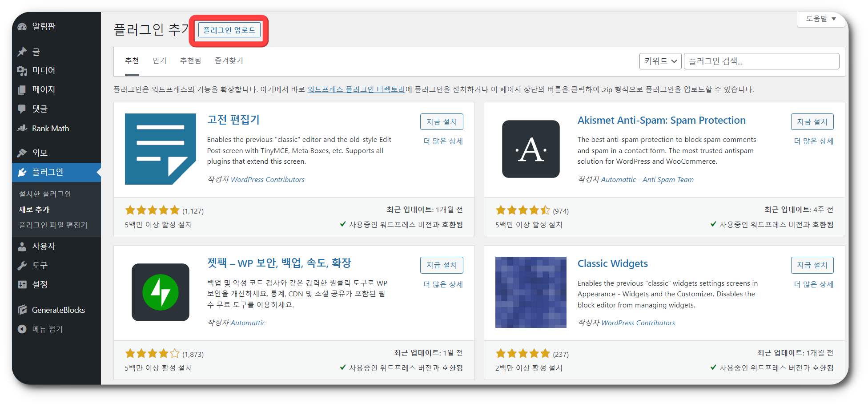868x404 pixels.
Task: Select 새로 추가 submenu item
Action: point(34,210)
